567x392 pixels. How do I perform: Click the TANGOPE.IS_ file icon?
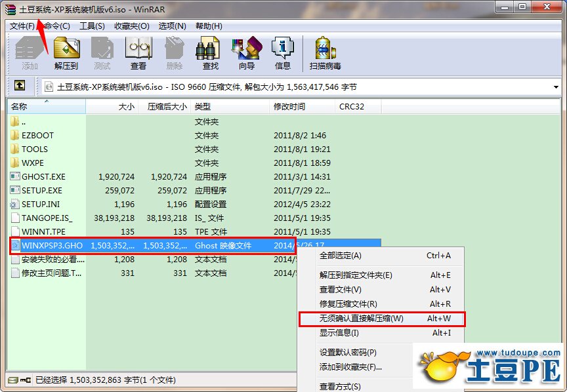click(15, 218)
